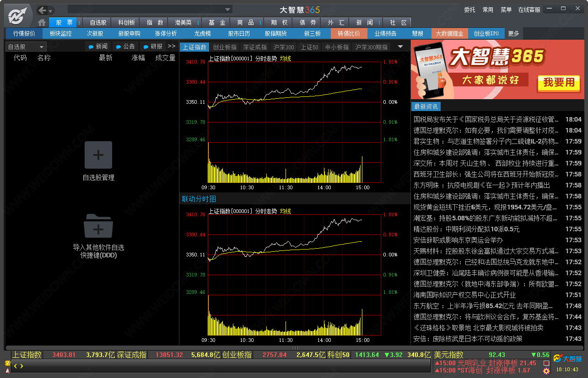Open the 新闻 tab submenu dots
Screen dimensions: 588x378
point(380,22)
